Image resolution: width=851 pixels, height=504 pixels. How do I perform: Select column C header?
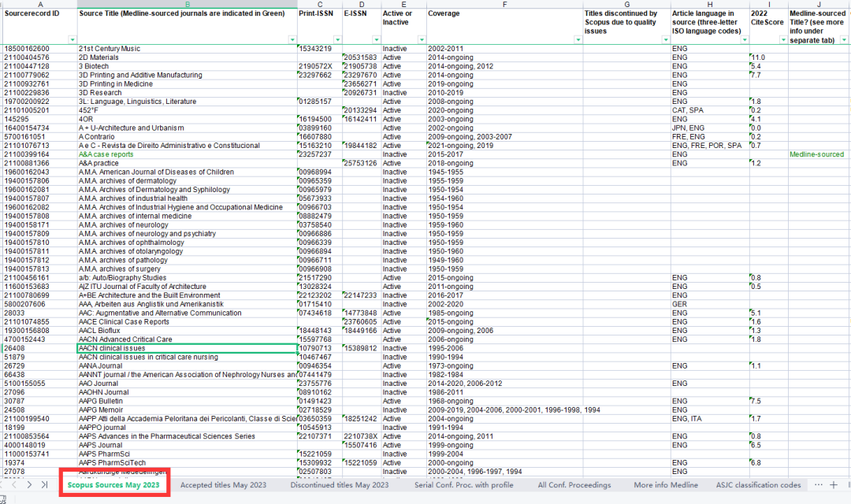pyautogui.click(x=320, y=5)
